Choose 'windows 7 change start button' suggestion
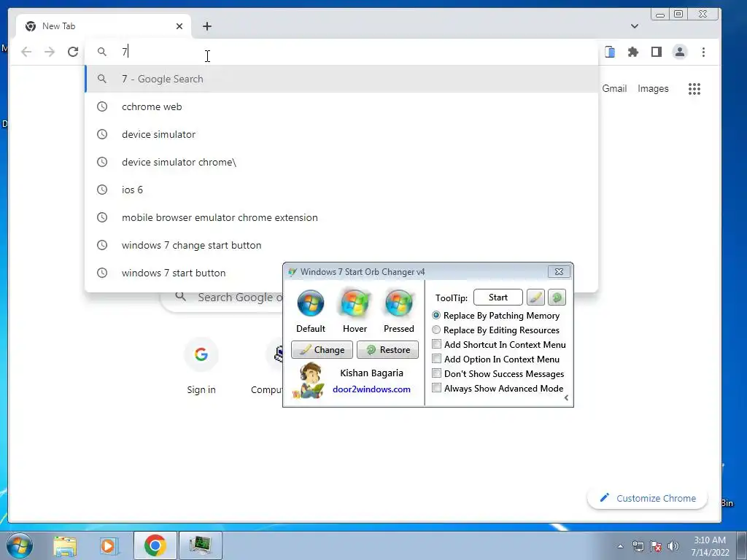 [341, 245]
